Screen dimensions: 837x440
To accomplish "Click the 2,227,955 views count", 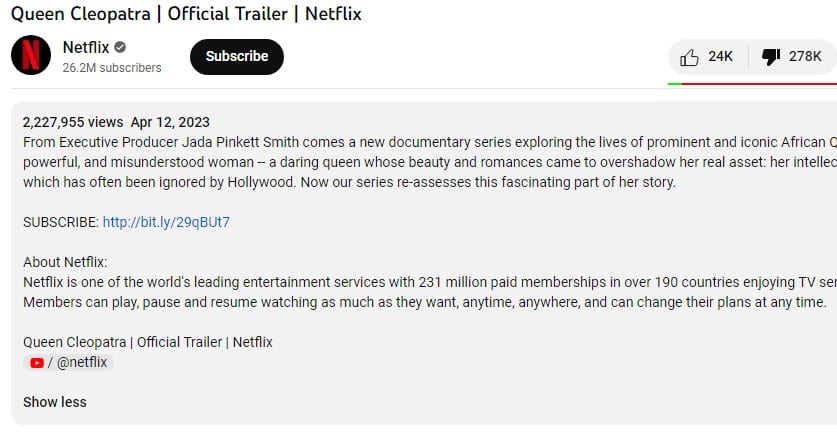I will pyautogui.click(x=73, y=122).
